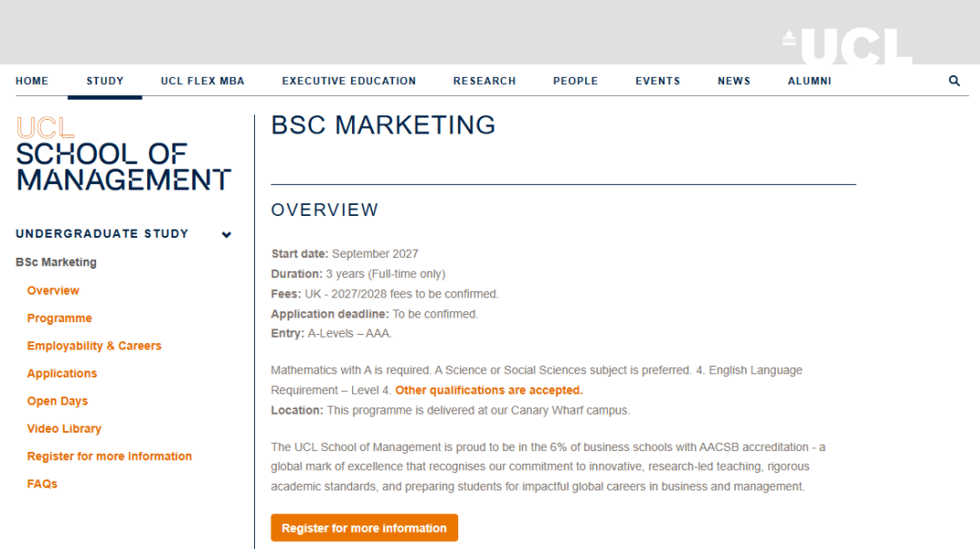Open the Research menu item
The height and width of the screenshot is (549, 980).
point(485,82)
